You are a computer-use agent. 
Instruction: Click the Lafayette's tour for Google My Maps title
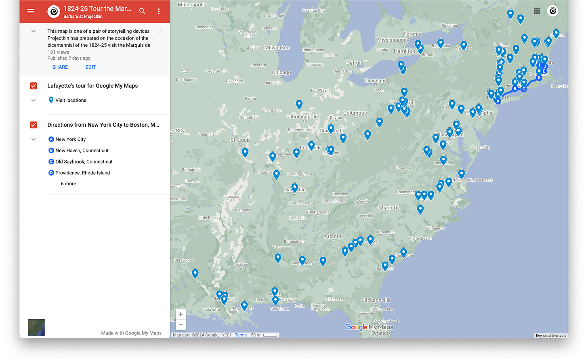point(92,86)
